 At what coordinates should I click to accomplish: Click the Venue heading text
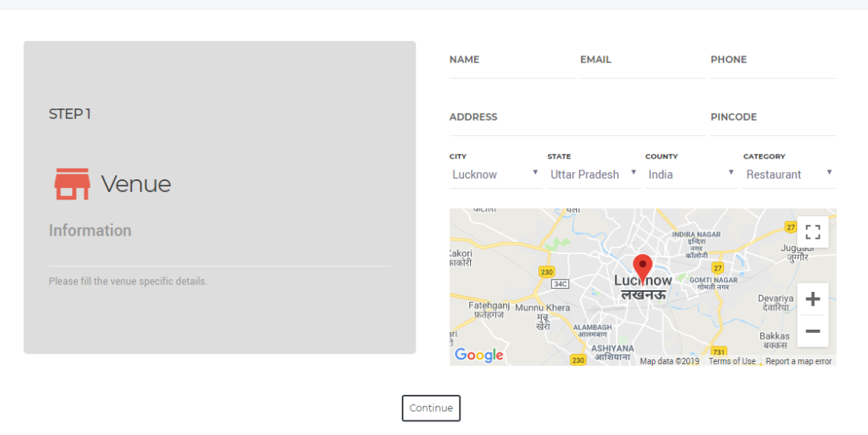(x=136, y=184)
